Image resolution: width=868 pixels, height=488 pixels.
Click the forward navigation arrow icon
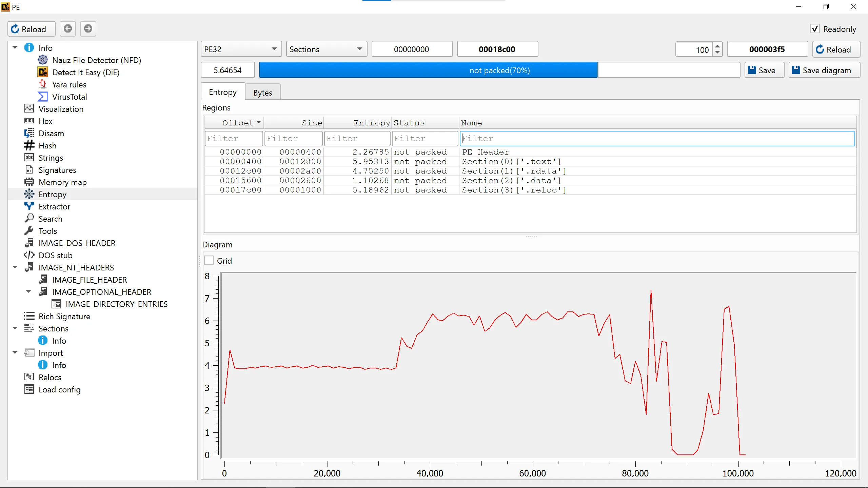[88, 28]
